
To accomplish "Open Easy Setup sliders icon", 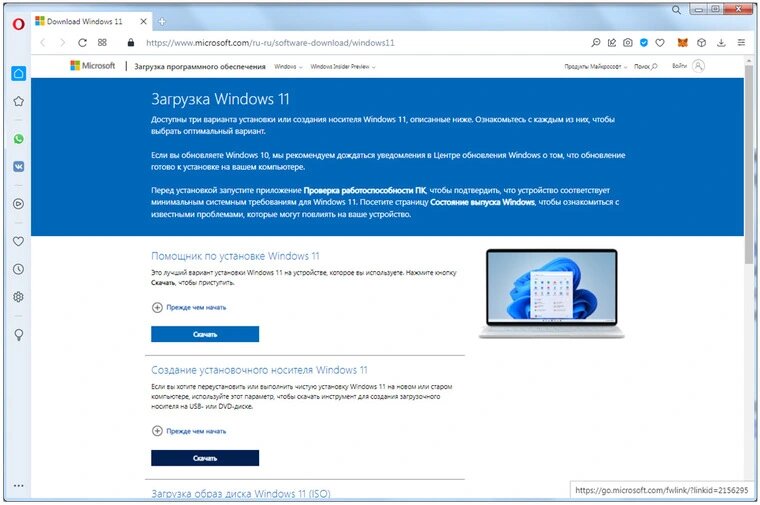I will [x=741, y=43].
